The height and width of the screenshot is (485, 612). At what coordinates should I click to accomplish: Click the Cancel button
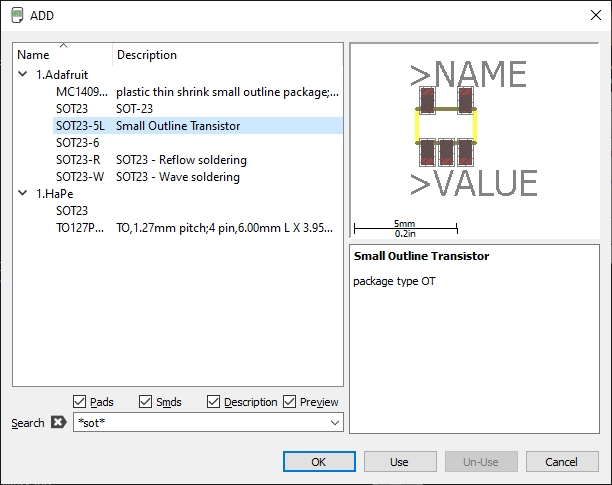[x=562, y=462]
